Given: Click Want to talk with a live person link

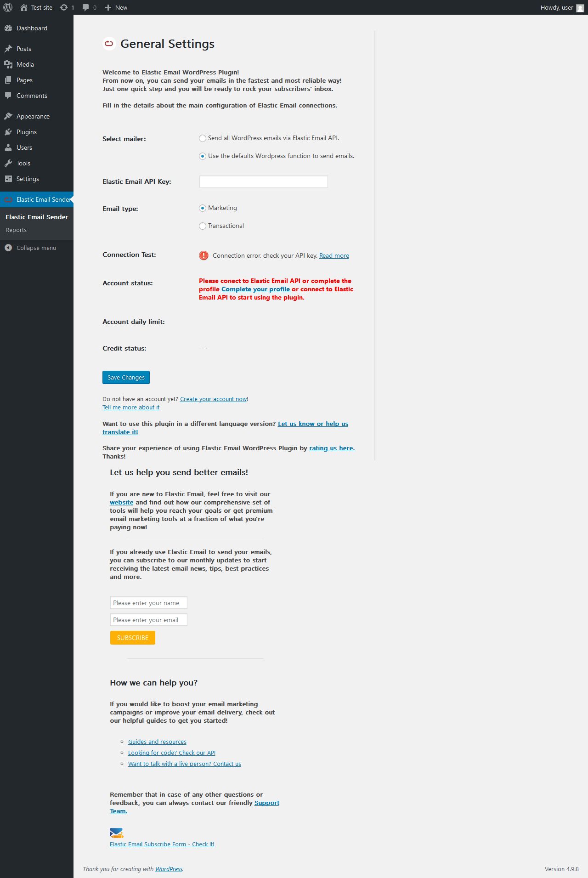Looking at the screenshot, I should click(185, 764).
